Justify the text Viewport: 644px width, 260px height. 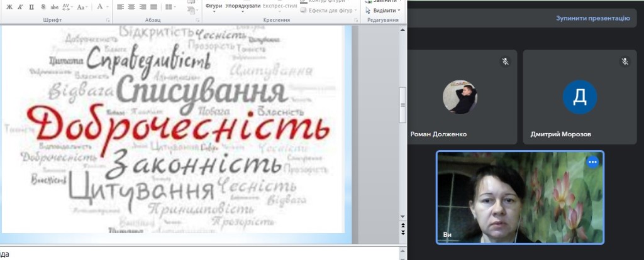coord(153,7)
